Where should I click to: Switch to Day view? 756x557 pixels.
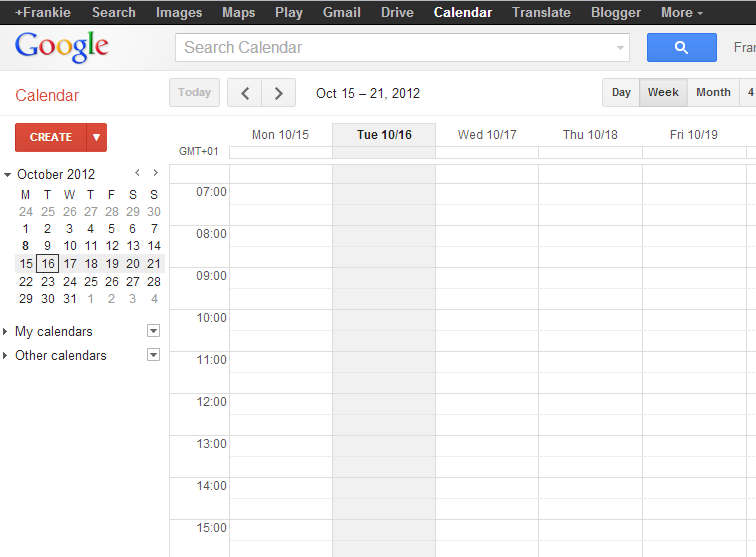(x=621, y=92)
